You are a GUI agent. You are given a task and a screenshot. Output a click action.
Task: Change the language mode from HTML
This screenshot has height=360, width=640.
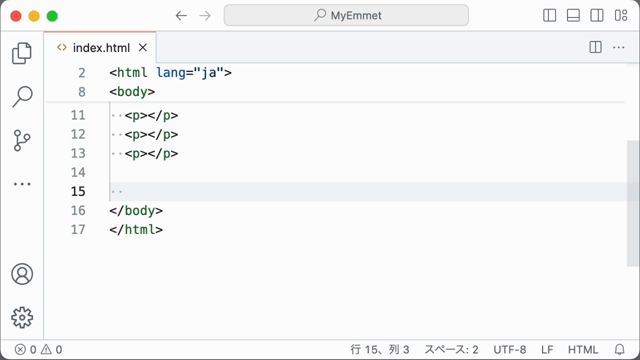tap(582, 349)
